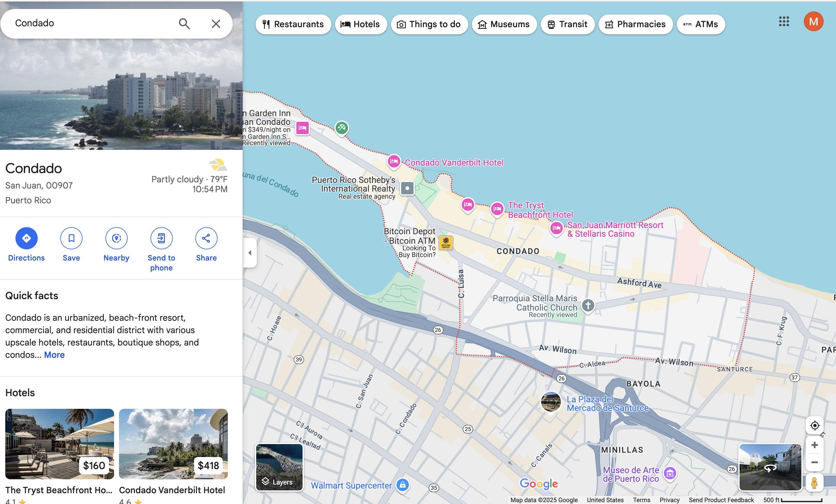Click the United States region link
The height and width of the screenshot is (504, 836).
(605, 500)
